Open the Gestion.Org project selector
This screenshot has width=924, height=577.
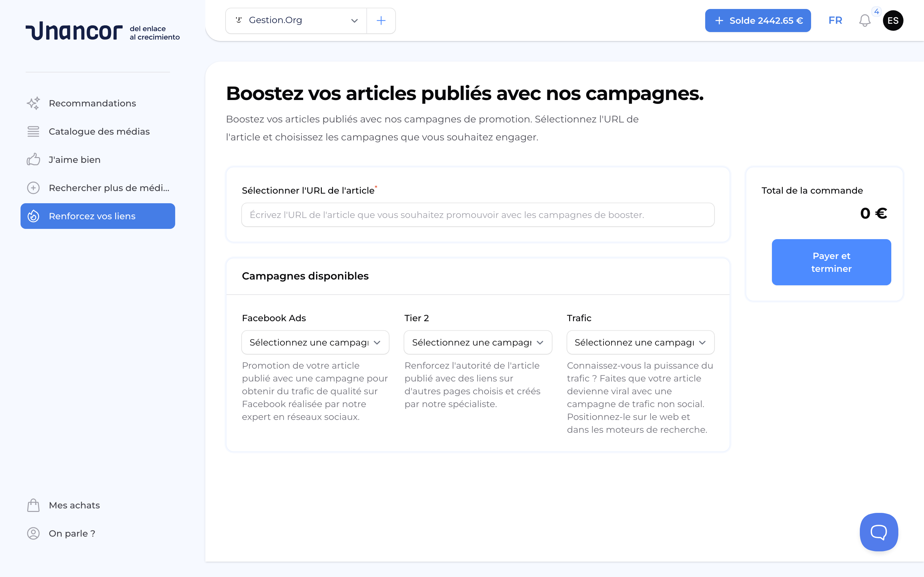(x=296, y=20)
